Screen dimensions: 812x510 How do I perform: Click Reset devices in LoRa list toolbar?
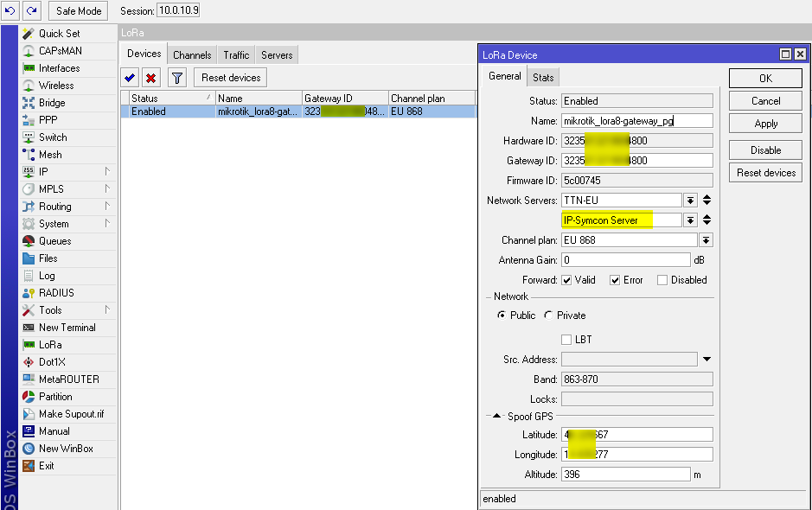click(231, 78)
